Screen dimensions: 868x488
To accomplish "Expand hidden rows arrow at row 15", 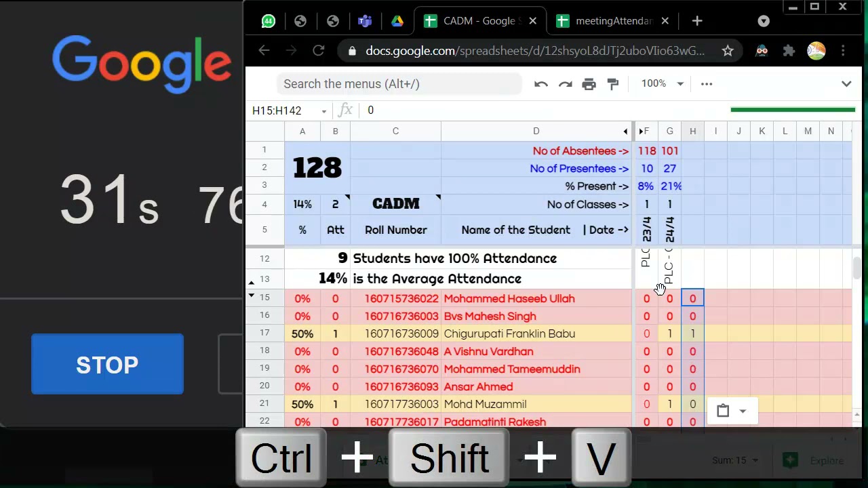I will [252, 296].
